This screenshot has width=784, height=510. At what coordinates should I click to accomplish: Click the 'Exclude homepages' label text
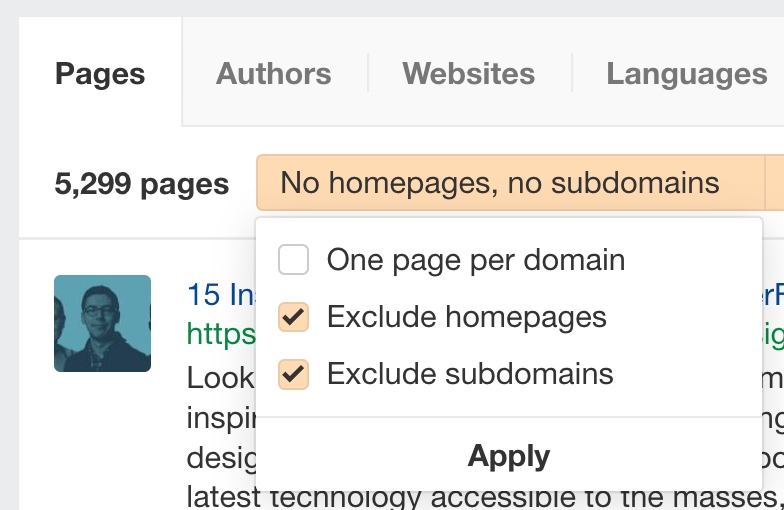(x=467, y=317)
